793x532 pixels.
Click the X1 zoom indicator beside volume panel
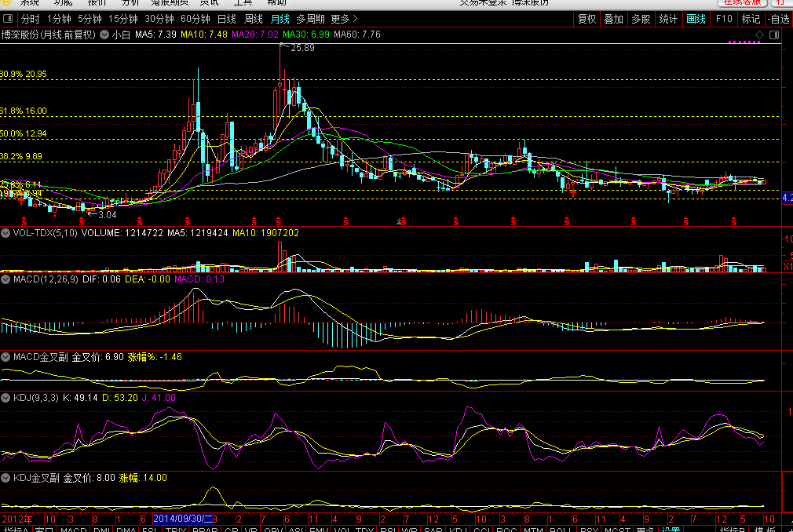pos(787,268)
